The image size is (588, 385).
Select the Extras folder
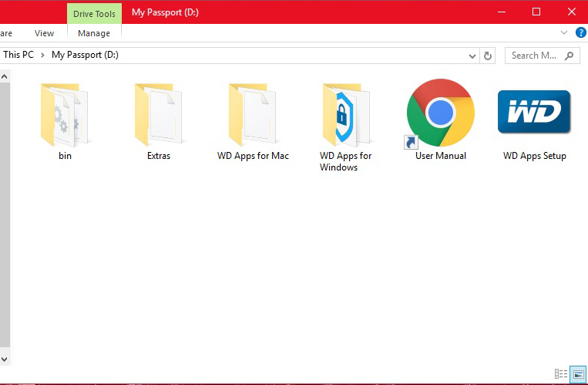click(158, 115)
